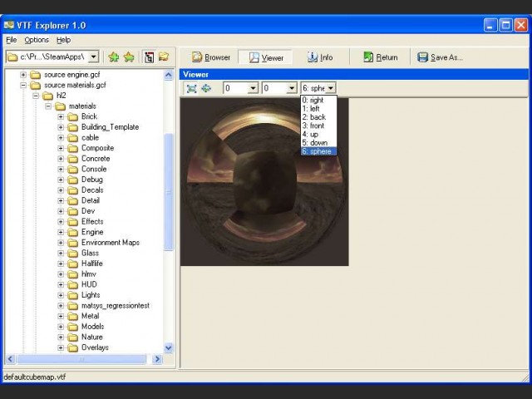
Task: Collapse the materials folder node
Action: (x=48, y=106)
